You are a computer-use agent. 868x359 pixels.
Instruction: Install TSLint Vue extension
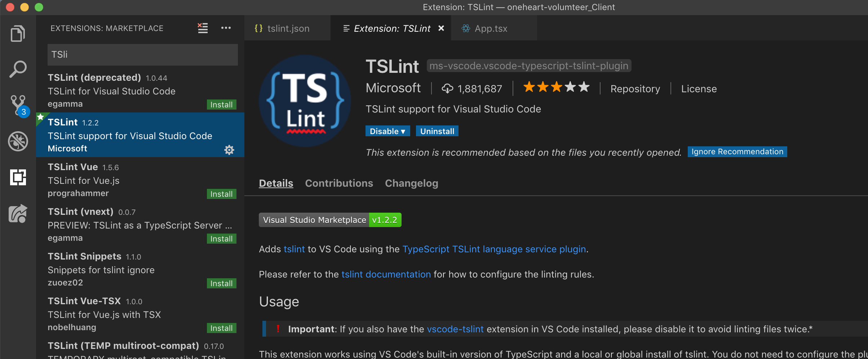tap(222, 194)
